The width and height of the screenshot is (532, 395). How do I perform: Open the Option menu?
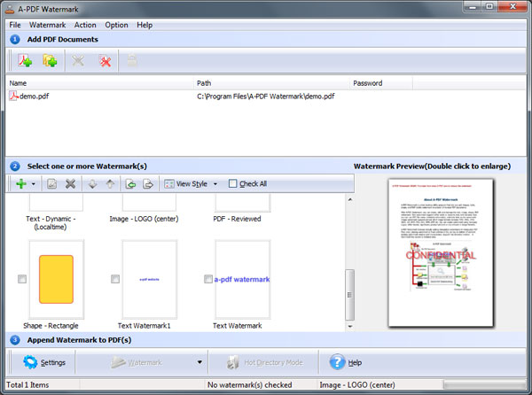pos(116,25)
